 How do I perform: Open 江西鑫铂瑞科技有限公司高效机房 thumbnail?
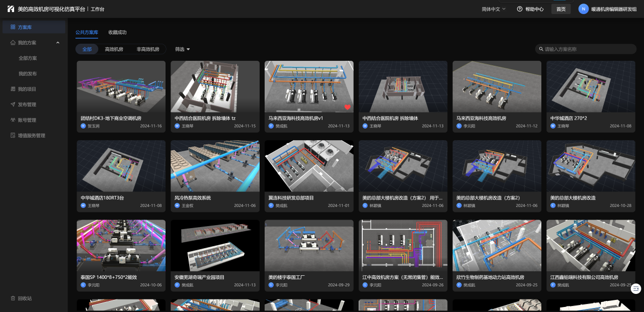(591, 245)
